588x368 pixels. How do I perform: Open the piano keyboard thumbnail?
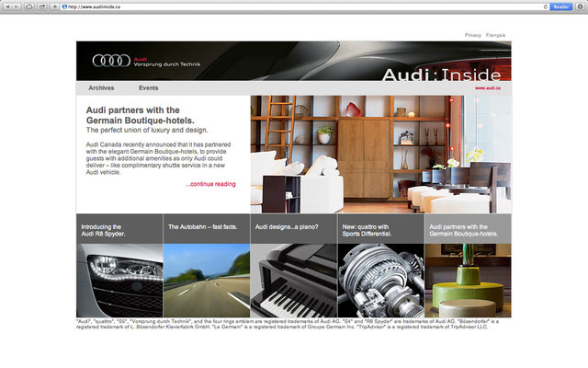294,281
